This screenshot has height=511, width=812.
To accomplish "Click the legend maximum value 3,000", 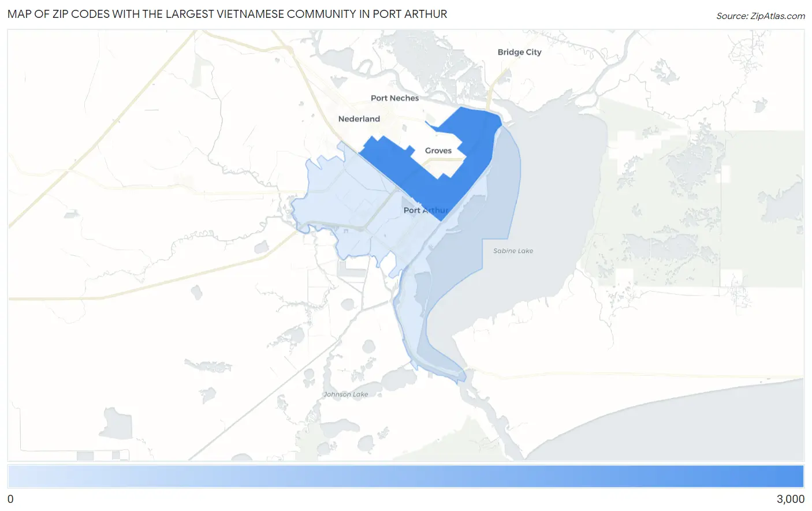I will pyautogui.click(x=790, y=499).
